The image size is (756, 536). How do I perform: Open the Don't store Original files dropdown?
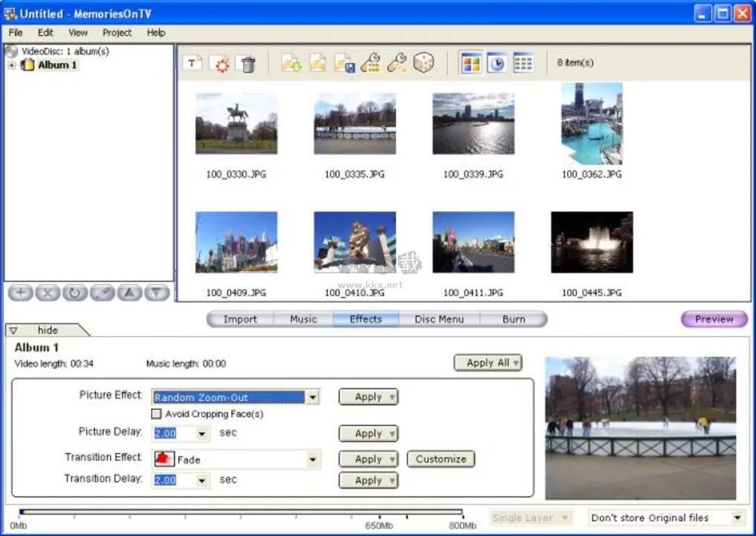click(x=737, y=518)
